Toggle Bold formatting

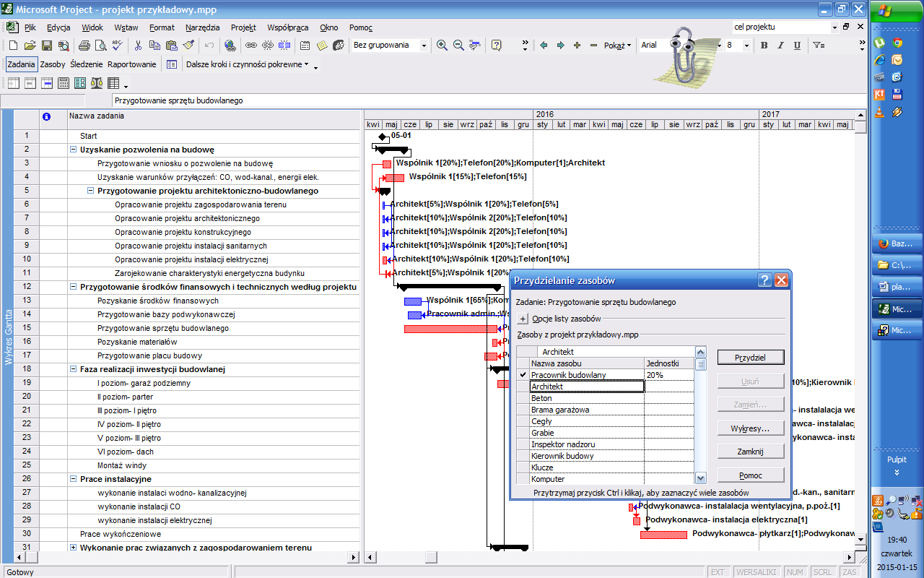(x=764, y=46)
